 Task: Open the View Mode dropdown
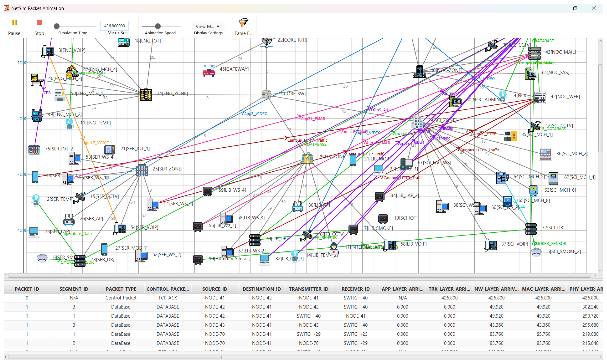[x=208, y=26]
